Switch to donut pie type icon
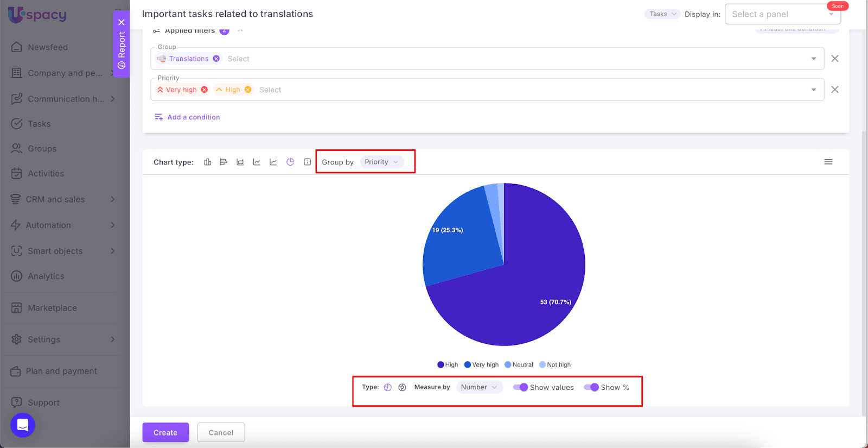The image size is (868, 448). (402, 387)
